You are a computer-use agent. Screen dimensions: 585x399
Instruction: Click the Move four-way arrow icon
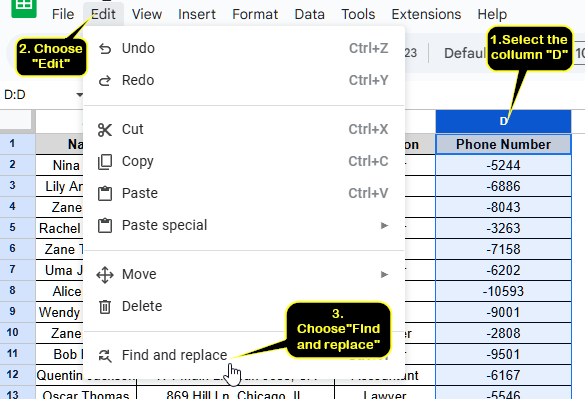105,275
